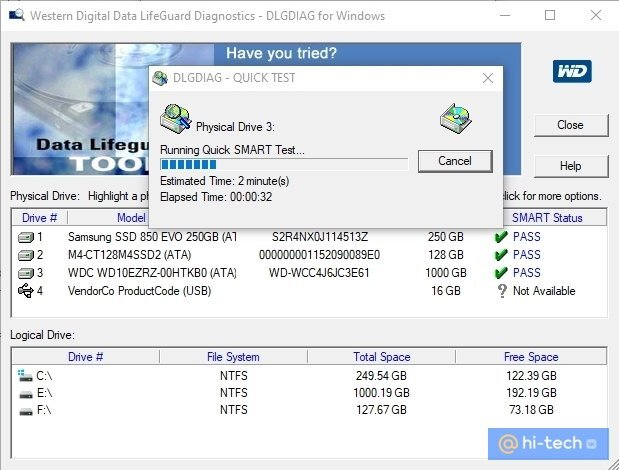The width and height of the screenshot is (619, 470).
Task: Click the Data Lifeguard Tools banner image
Action: click(80, 109)
